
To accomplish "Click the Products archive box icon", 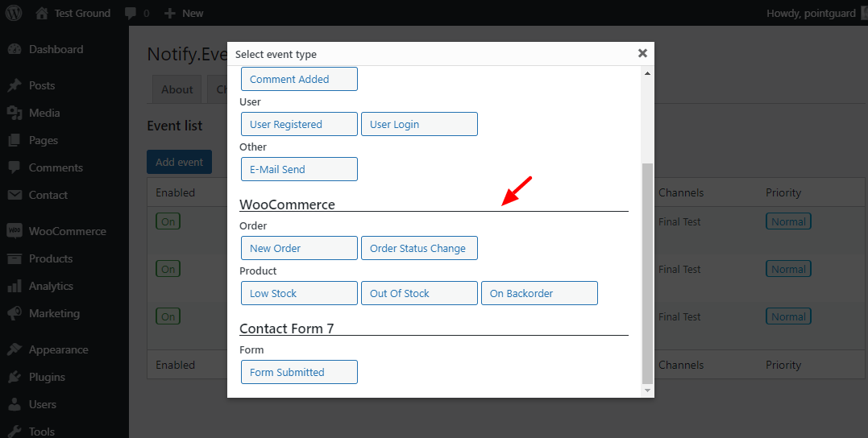I will (15, 258).
